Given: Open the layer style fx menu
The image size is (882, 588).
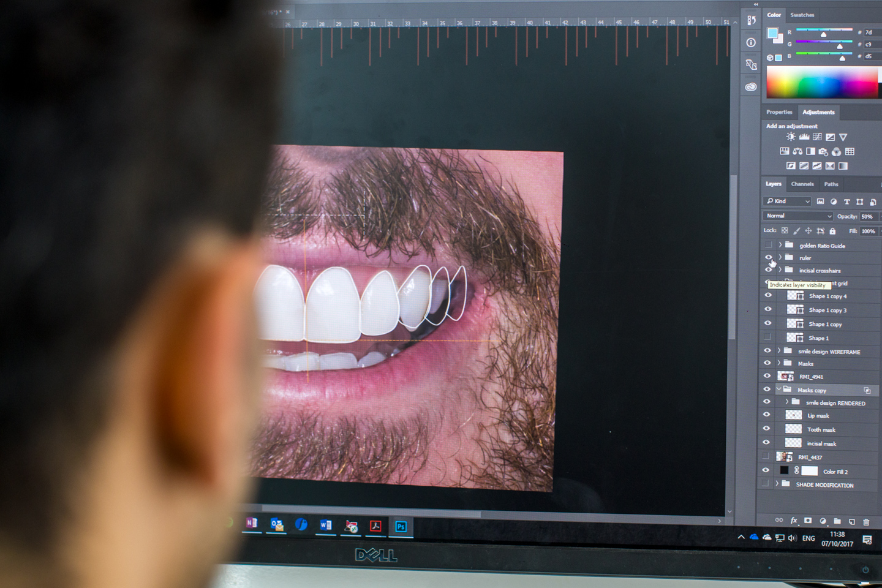Looking at the screenshot, I should click(794, 521).
